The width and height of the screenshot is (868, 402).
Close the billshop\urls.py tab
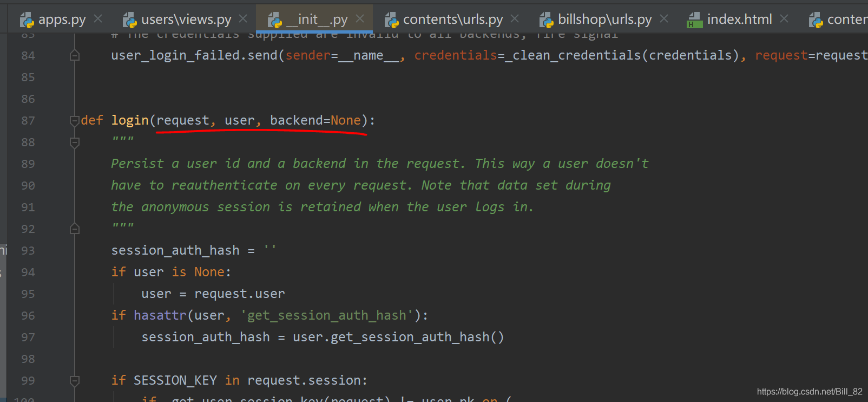(x=664, y=19)
